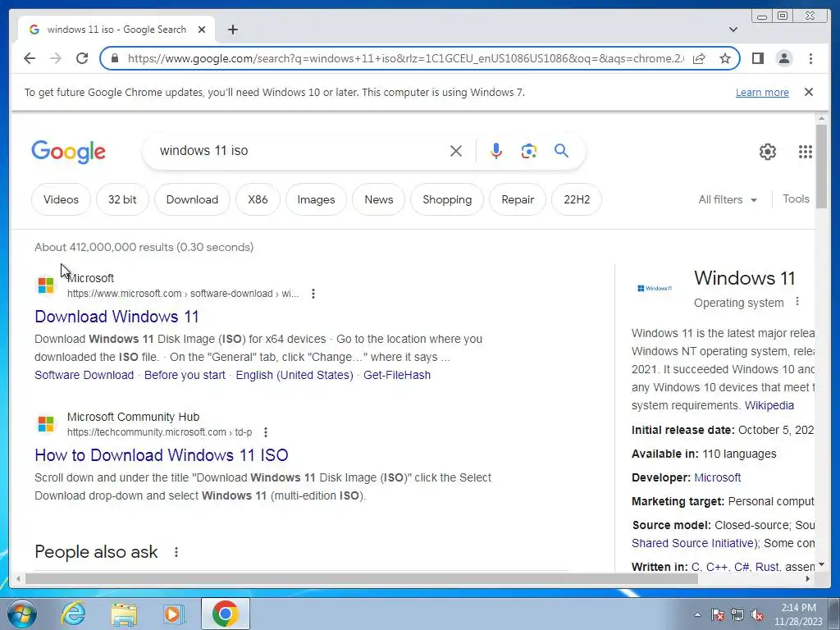Open the Download Windows 11 result
This screenshot has height=630, width=840.
[x=116, y=317]
